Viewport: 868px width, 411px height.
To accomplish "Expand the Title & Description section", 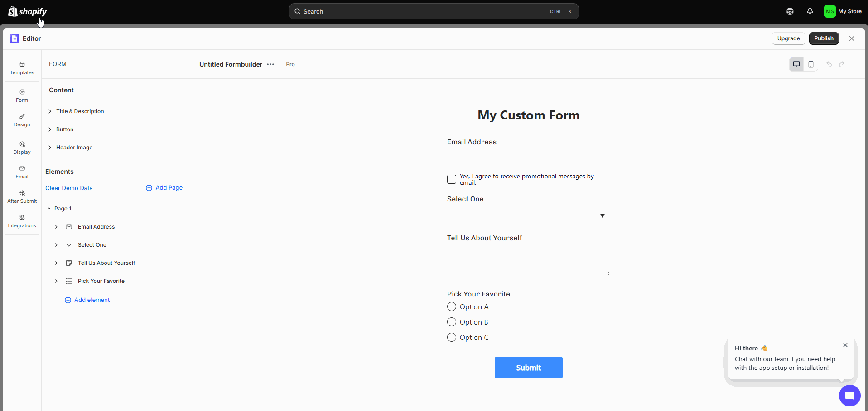I will pos(76,111).
